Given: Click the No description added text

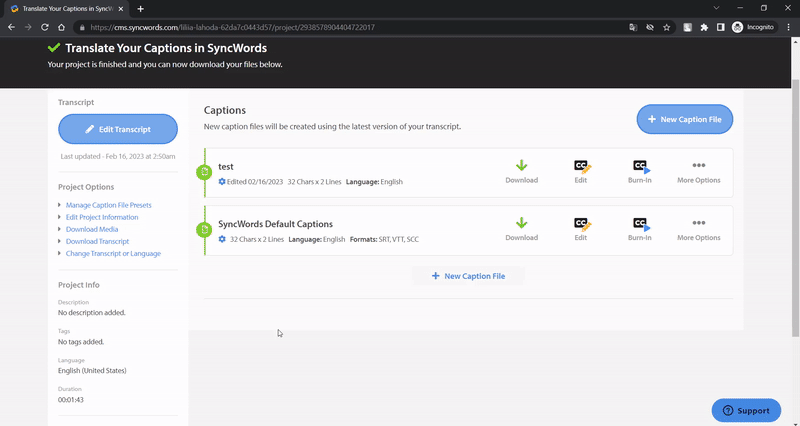Looking at the screenshot, I should [x=92, y=313].
